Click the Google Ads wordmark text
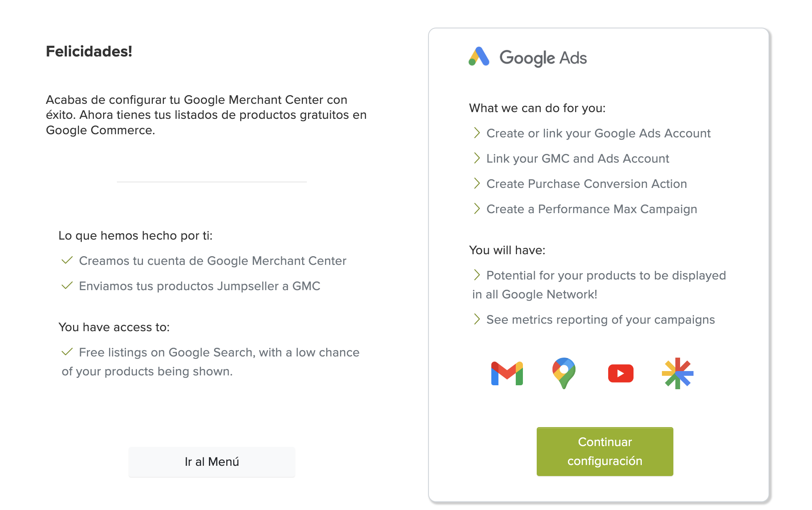The height and width of the screenshot is (510, 812). point(543,58)
